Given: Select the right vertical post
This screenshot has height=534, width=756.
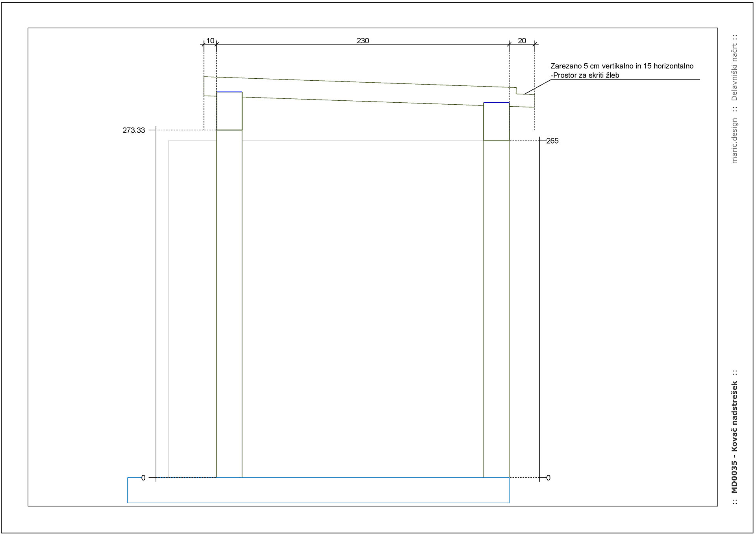Looking at the screenshot, I should pyautogui.click(x=496, y=309).
